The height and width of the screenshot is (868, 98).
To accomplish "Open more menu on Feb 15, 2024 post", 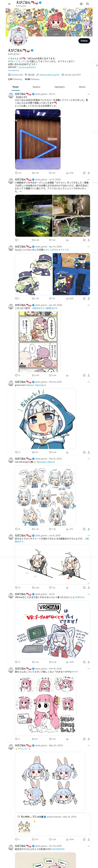I will click(x=89, y=459).
